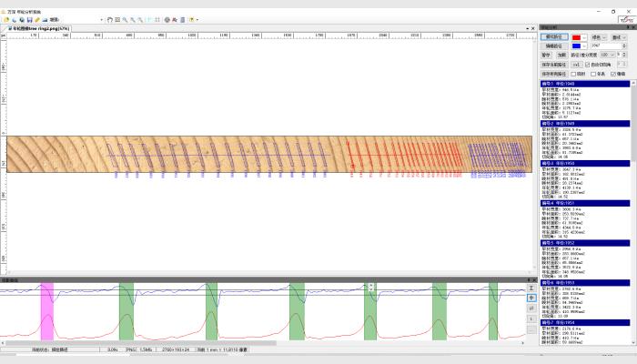Click the top-left draw path button
The width and height of the screenshot is (637, 364).
pos(555,37)
